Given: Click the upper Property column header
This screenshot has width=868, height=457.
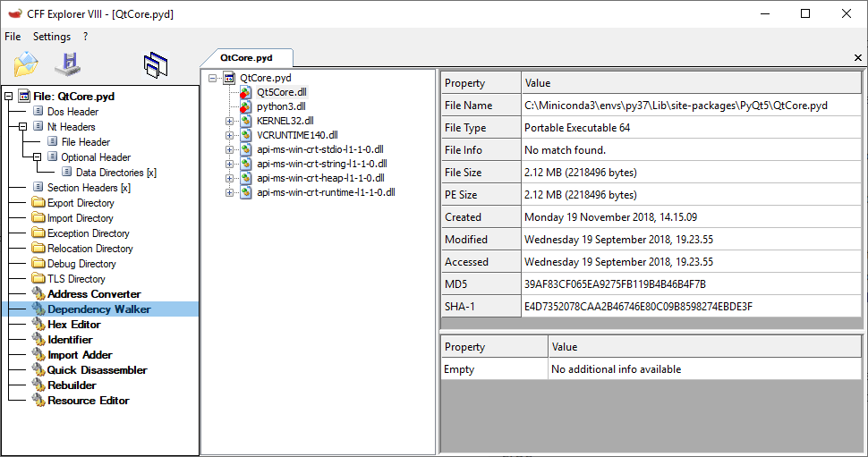Looking at the screenshot, I should click(481, 83).
